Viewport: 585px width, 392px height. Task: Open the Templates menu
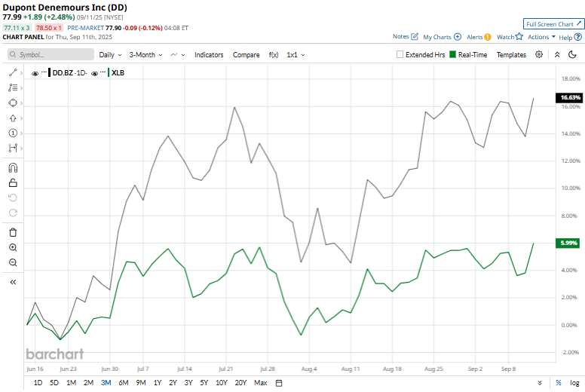(511, 54)
